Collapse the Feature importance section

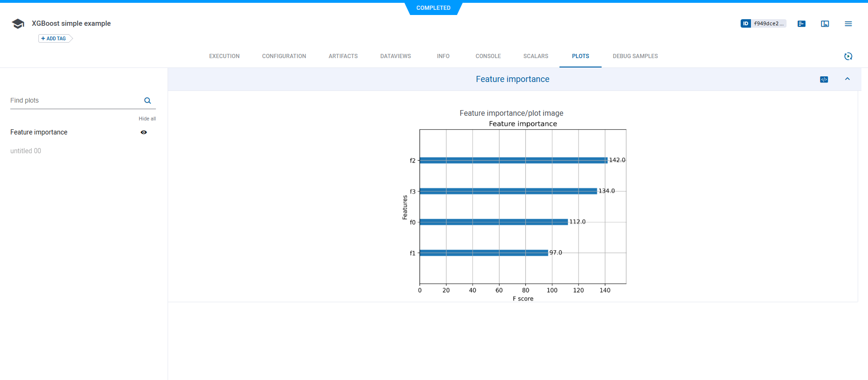tap(847, 79)
